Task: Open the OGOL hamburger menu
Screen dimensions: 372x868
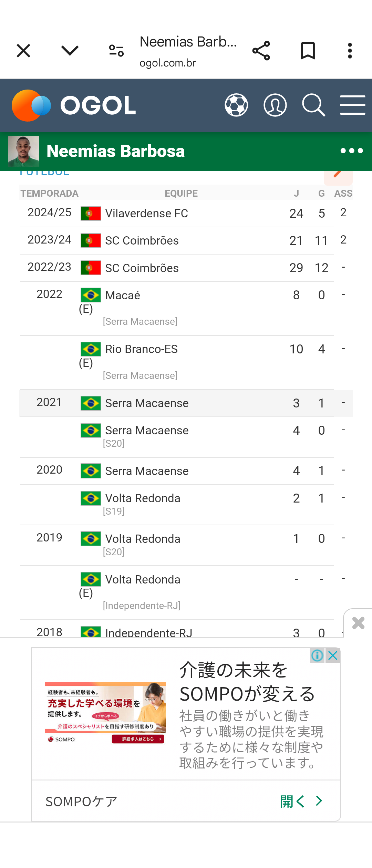Action: [x=353, y=105]
